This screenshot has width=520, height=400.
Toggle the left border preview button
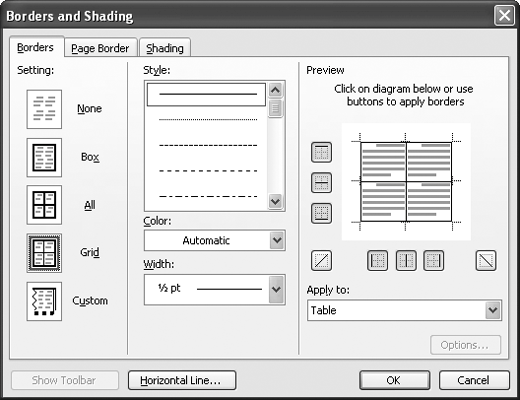(x=377, y=260)
